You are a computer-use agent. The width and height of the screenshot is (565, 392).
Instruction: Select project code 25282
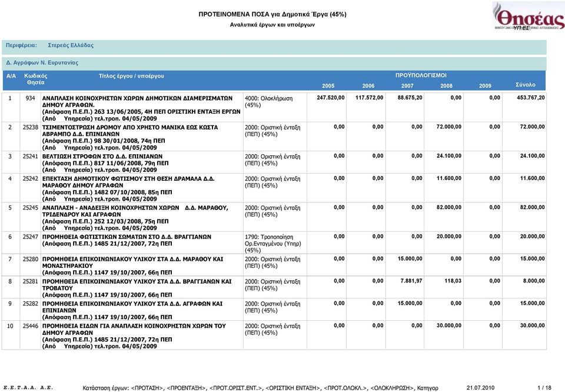(30, 304)
